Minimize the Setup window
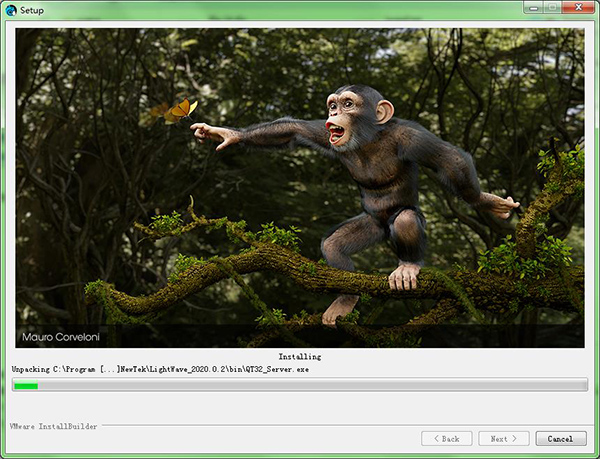Screen dimensions: 600x459 point(534,7)
